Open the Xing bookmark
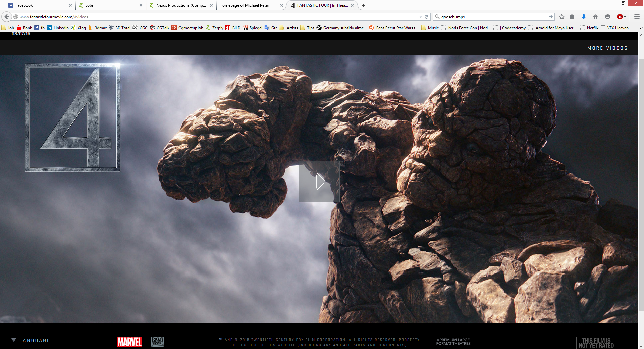The width and height of the screenshot is (644, 349). point(78,28)
